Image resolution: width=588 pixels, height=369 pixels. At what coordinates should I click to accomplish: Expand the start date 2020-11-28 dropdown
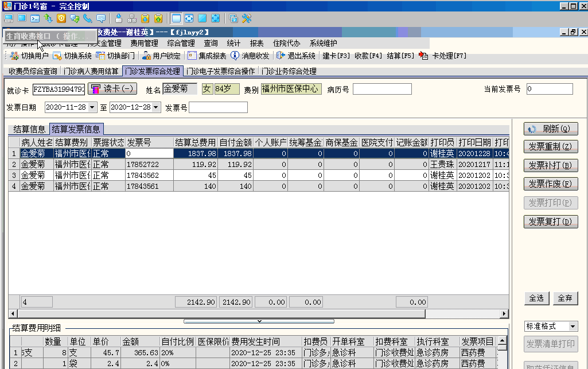[x=92, y=107]
